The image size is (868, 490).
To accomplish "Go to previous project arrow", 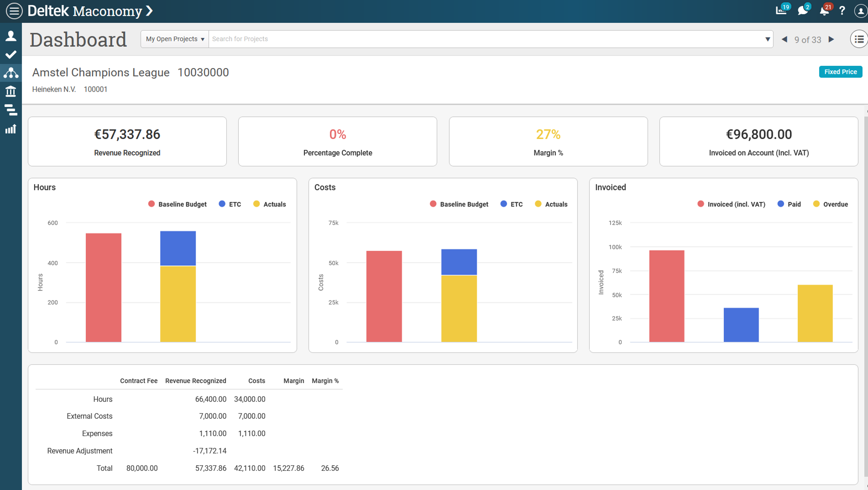I will point(784,39).
